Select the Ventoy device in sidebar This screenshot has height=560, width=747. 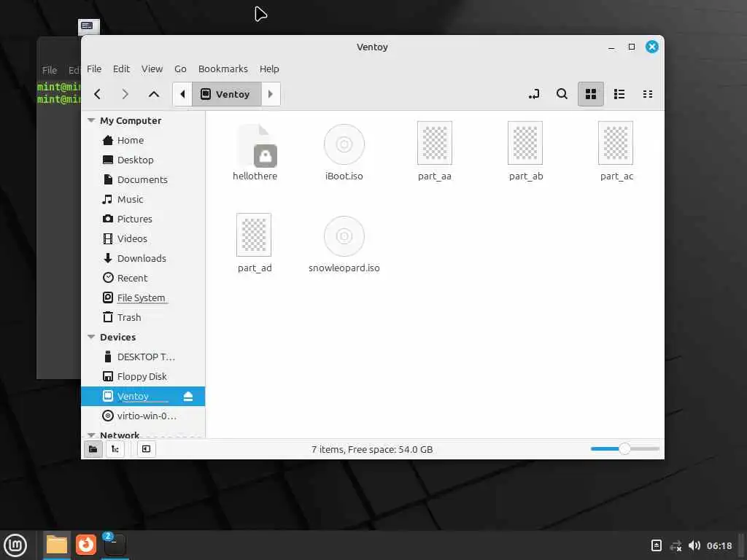[x=143, y=396]
